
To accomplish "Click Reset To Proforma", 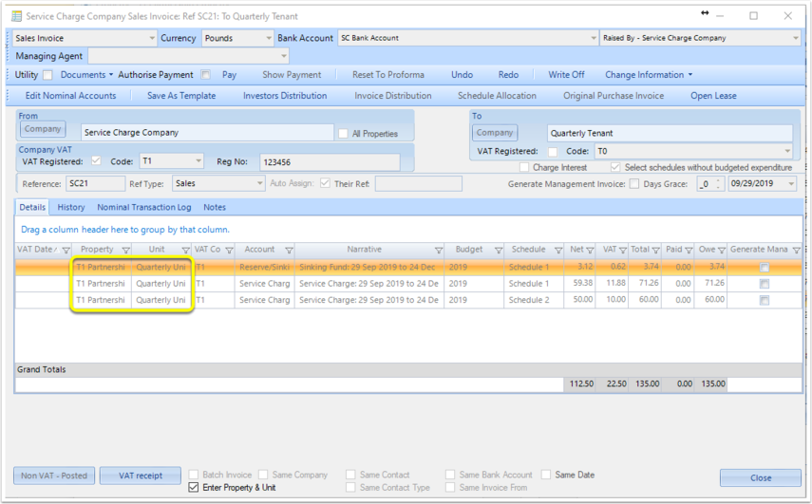I will (387, 75).
